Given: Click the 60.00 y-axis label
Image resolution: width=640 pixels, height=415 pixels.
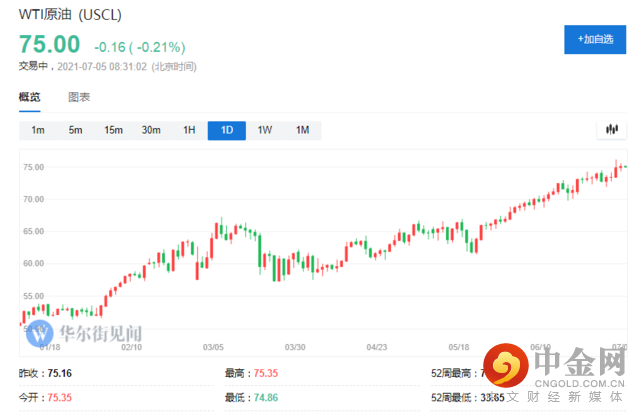Looking at the screenshot, I should pos(33,263).
